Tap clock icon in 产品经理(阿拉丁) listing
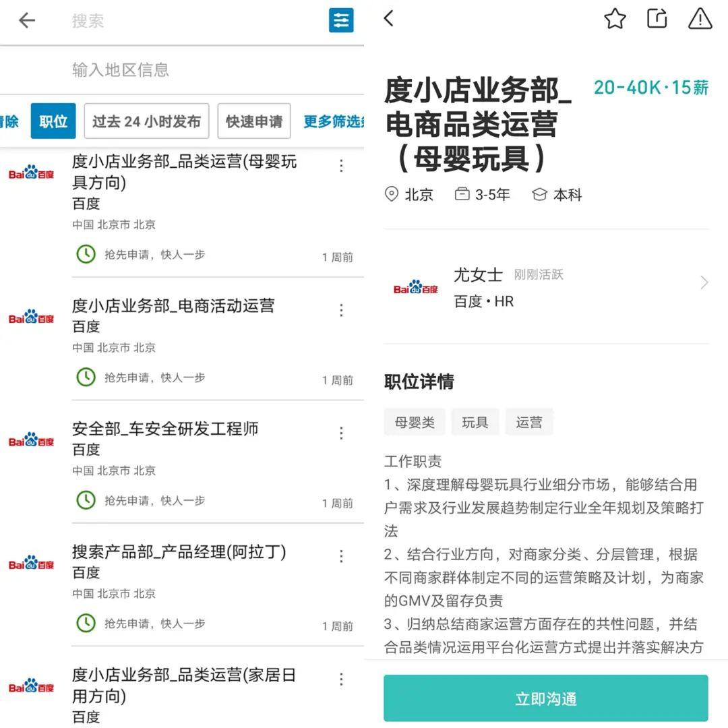The width and height of the screenshot is (728, 728). coord(86,623)
